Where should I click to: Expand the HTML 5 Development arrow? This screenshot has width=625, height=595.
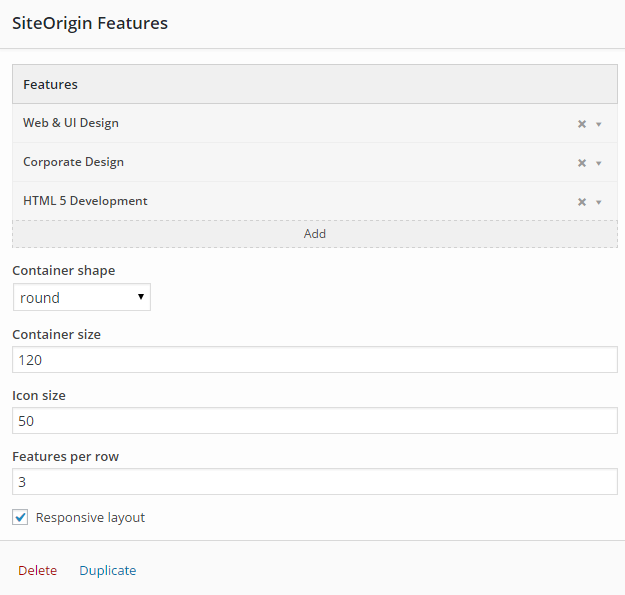coord(599,202)
